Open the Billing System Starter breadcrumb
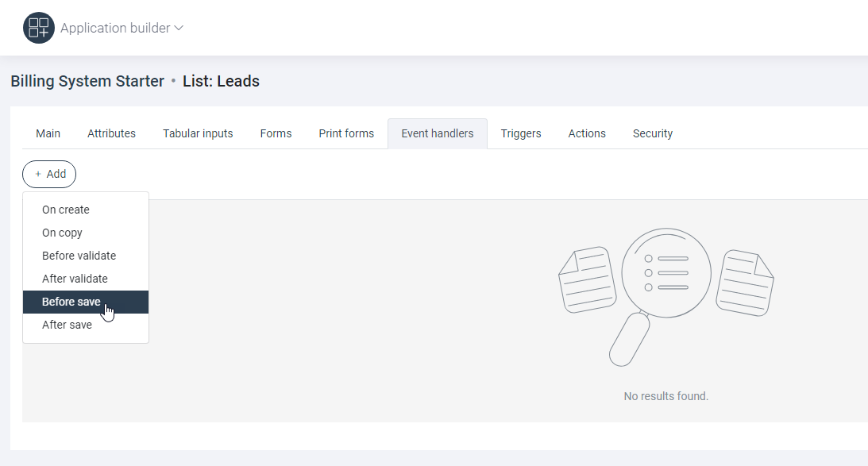Screen dimensions: 868x466 click(87, 81)
